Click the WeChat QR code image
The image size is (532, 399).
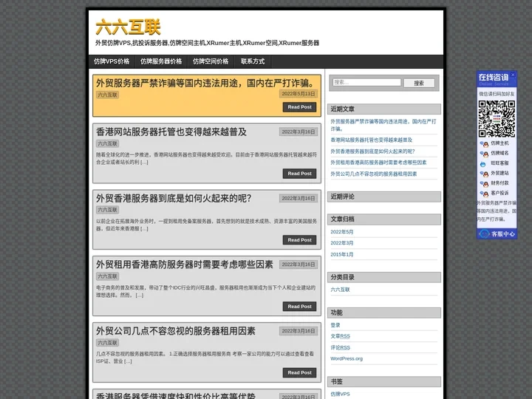(497, 118)
